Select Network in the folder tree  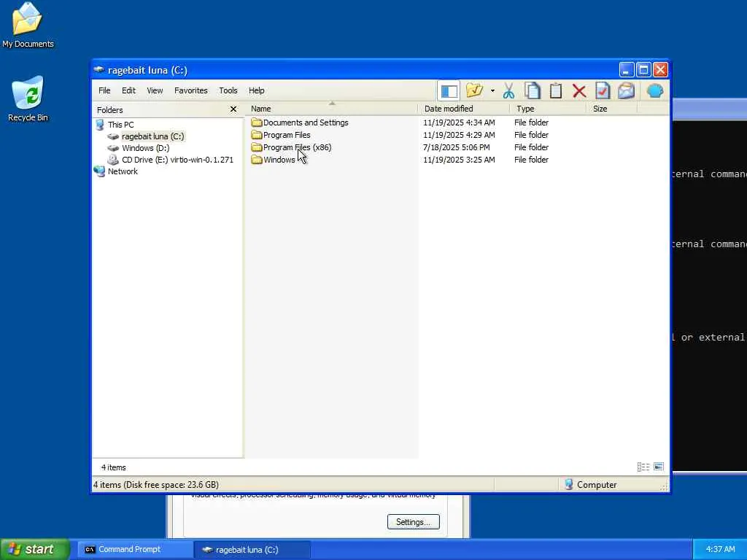pos(123,171)
